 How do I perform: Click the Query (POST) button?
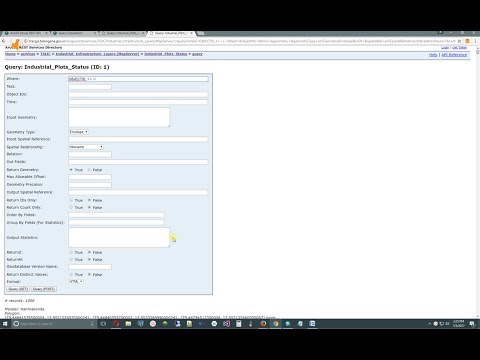coord(44,289)
